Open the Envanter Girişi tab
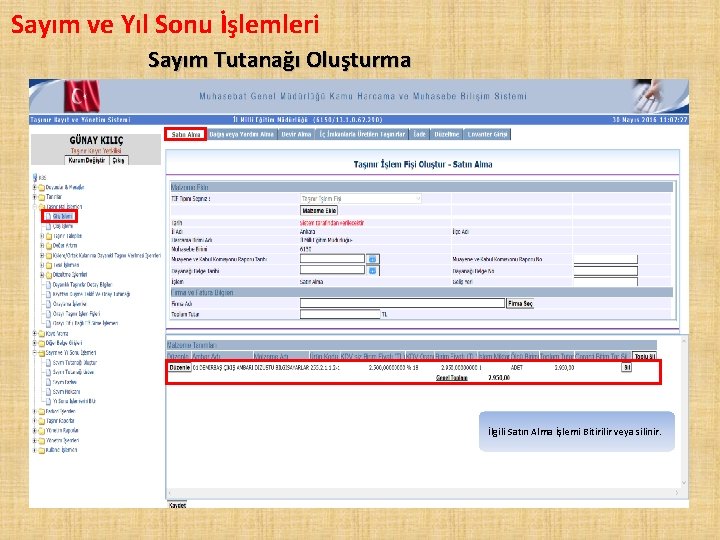This screenshot has width=720, height=540. click(487, 135)
